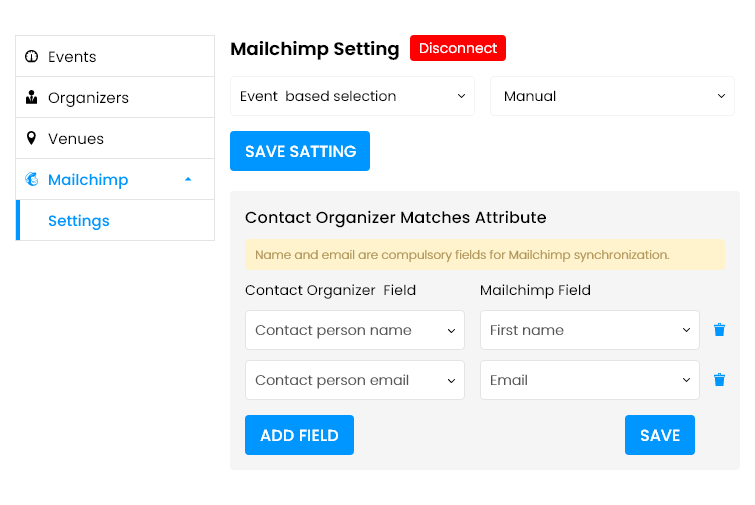Open Settings under Mailchimp
Viewport: 755px width, 505px height.
pyautogui.click(x=115, y=220)
